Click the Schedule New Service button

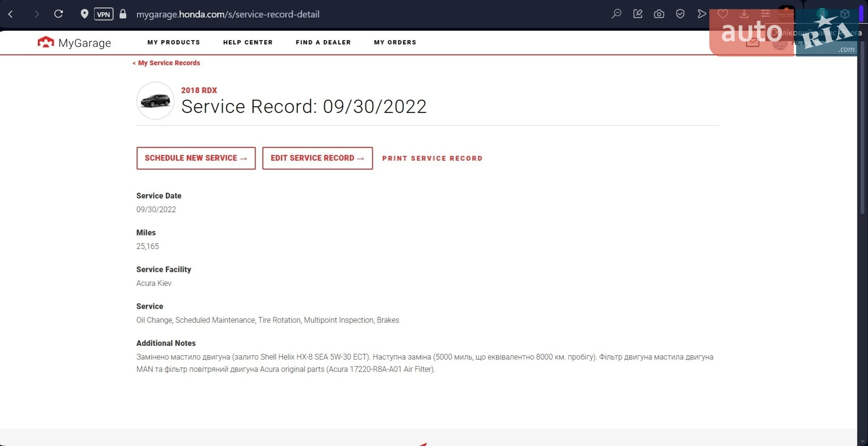[196, 158]
